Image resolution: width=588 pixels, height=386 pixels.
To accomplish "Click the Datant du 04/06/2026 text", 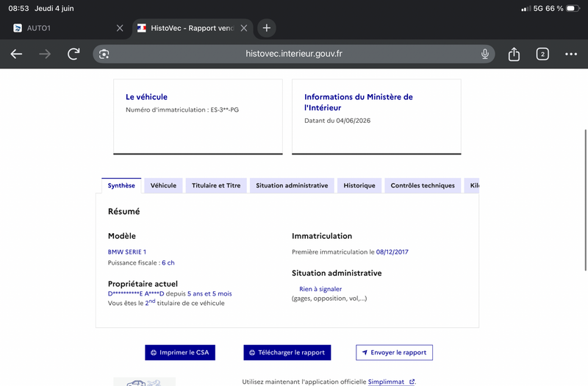I will 337,121.
